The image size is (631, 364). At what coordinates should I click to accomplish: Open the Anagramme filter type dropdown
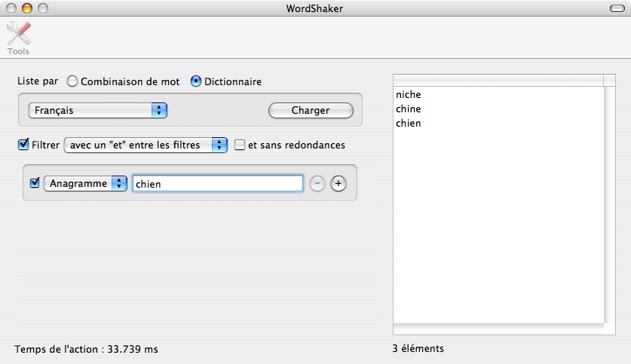(85, 183)
